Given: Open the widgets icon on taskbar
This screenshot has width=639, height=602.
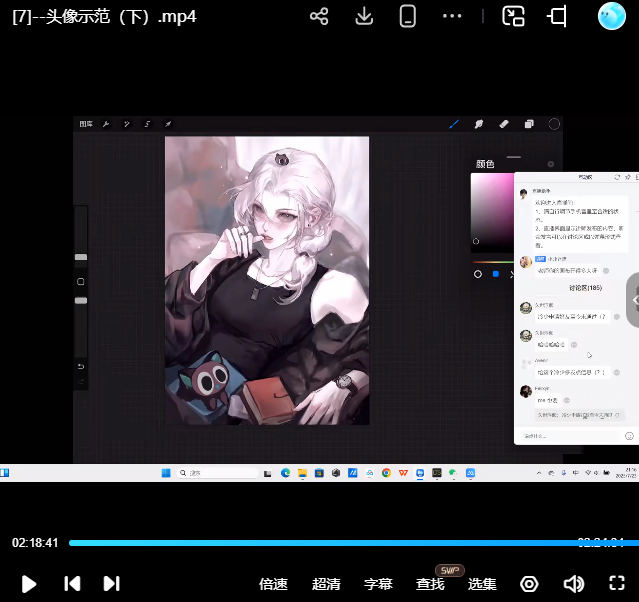Looking at the screenshot, I should [x=4, y=473].
